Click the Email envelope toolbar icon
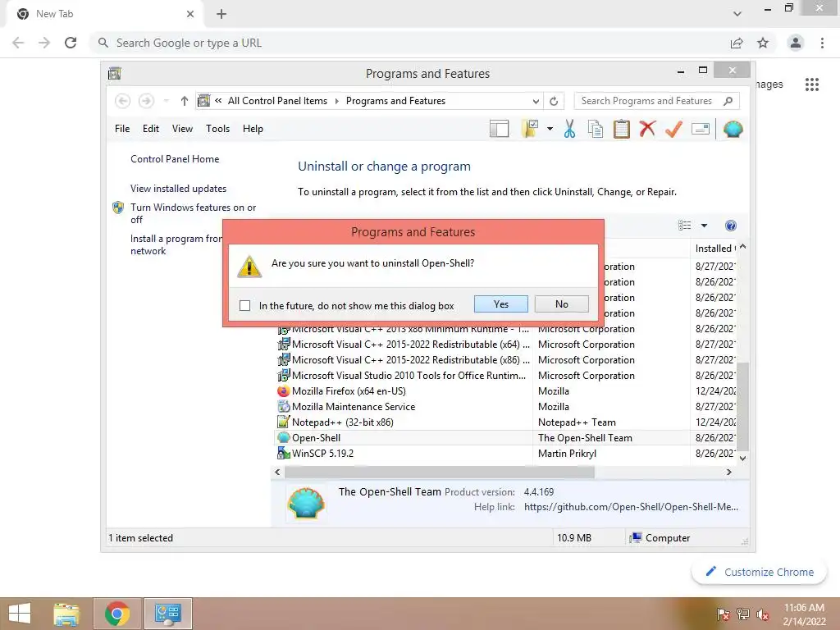840x630 pixels. [701, 129]
